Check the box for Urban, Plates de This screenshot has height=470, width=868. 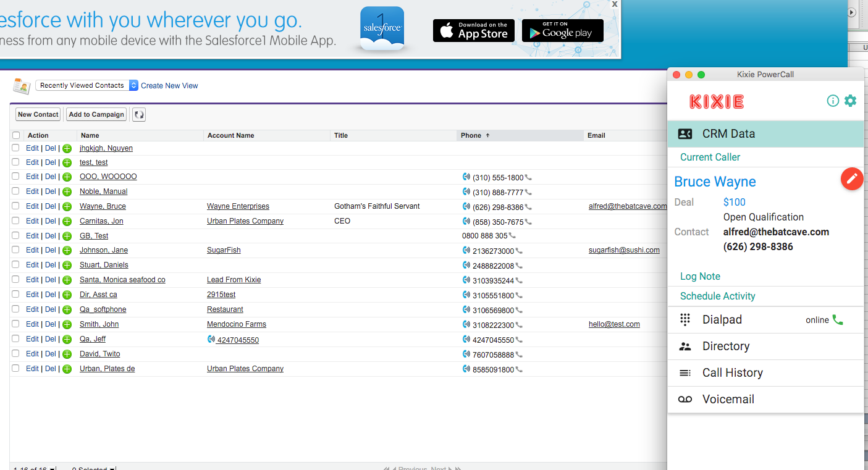click(x=16, y=369)
